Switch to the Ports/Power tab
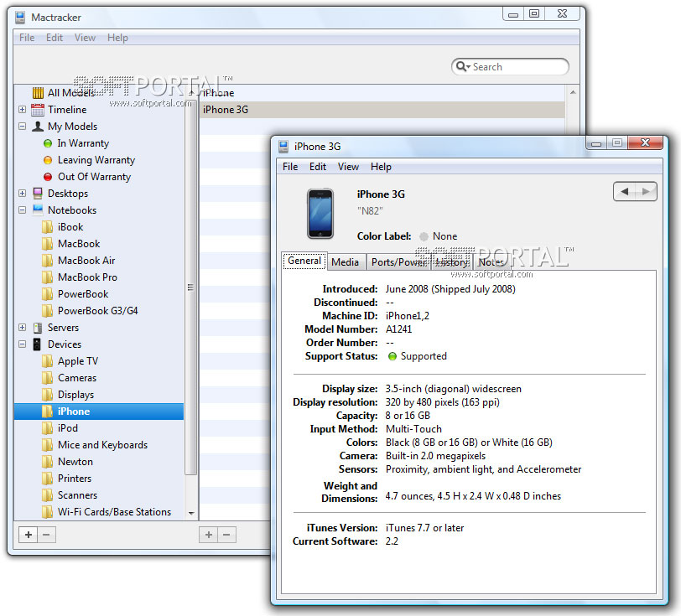This screenshot has width=681, height=616. (x=398, y=262)
